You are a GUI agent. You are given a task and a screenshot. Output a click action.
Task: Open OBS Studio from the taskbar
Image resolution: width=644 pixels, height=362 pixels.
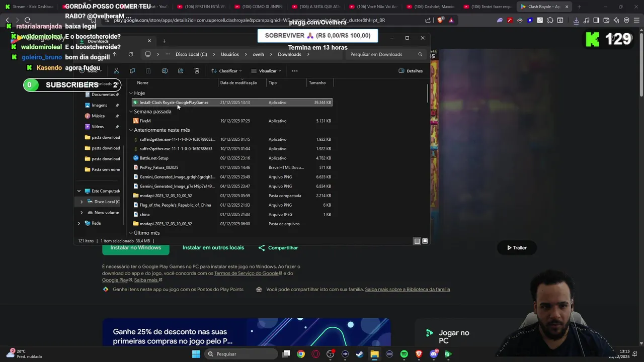click(331, 354)
